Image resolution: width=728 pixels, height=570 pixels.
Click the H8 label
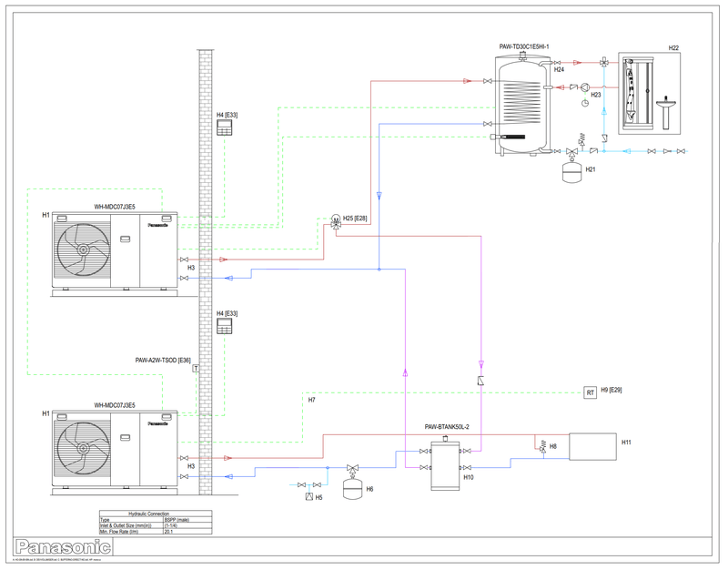[553, 446]
